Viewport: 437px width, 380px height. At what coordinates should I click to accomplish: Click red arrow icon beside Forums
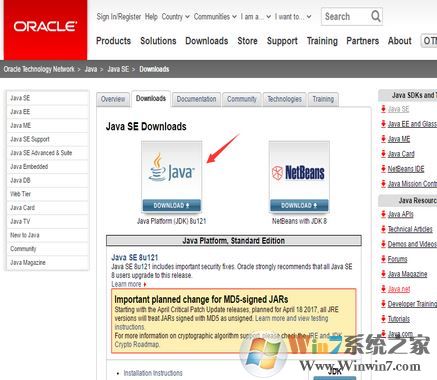[383, 259]
